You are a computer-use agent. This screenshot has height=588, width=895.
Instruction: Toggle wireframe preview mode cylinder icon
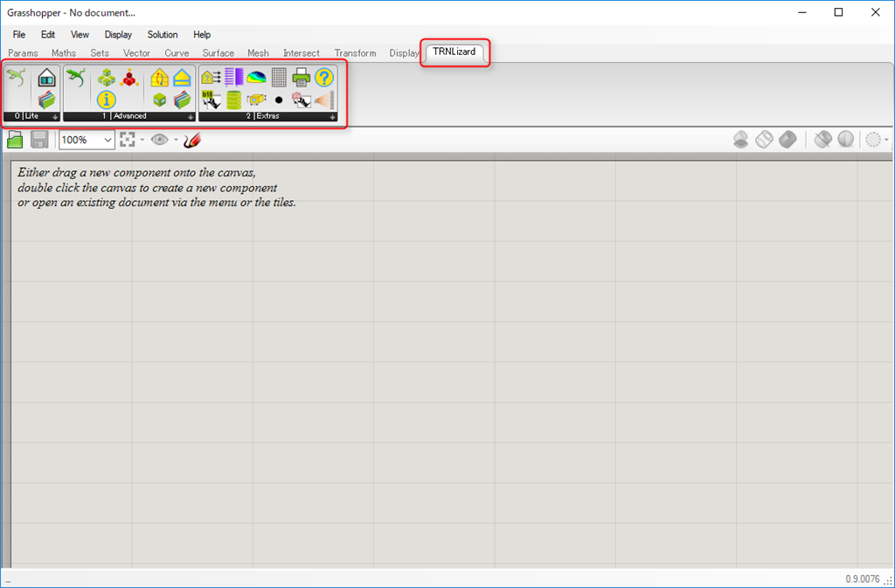pyautogui.click(x=764, y=140)
